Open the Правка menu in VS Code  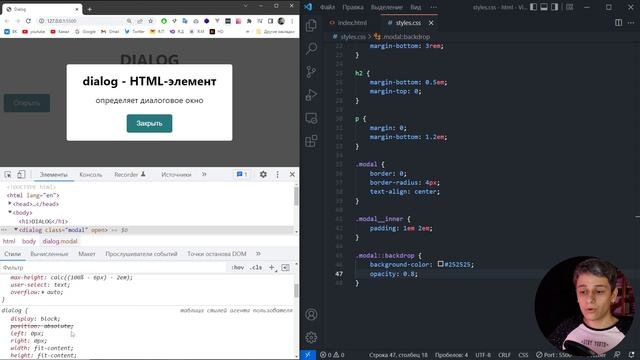[x=353, y=7]
